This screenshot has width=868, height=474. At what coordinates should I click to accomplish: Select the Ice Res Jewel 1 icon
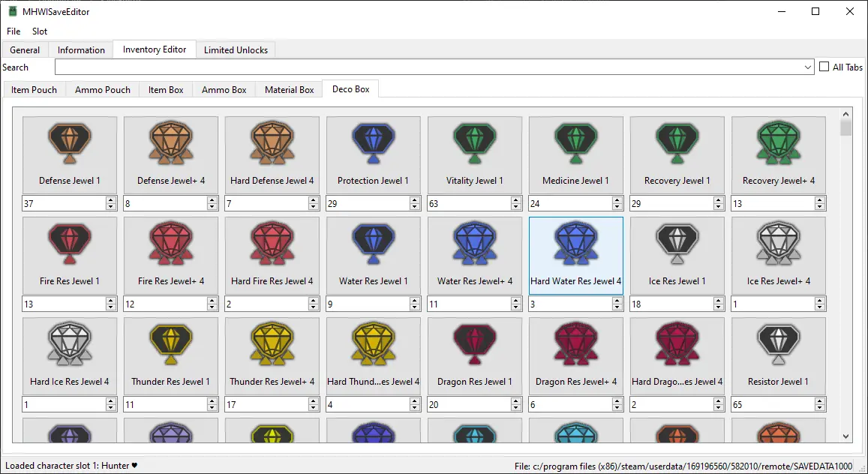point(677,243)
